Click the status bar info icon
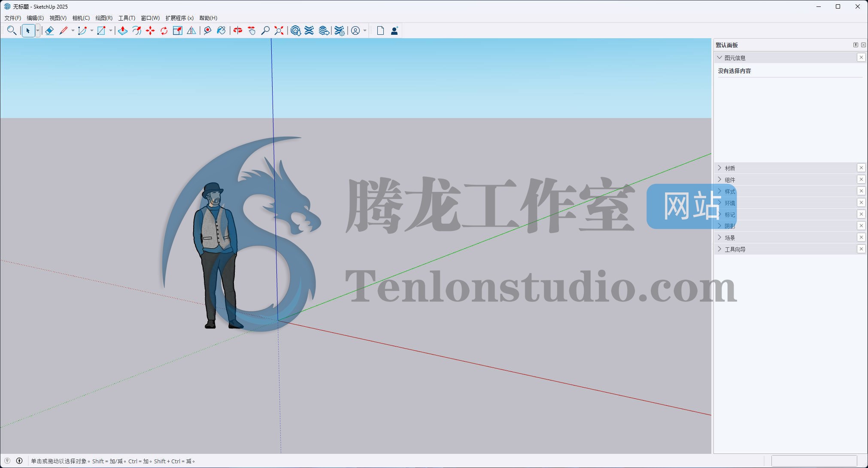 pyautogui.click(x=19, y=461)
